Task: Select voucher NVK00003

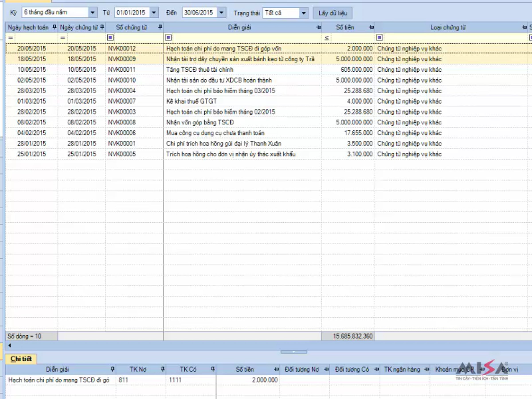Action: (122, 112)
